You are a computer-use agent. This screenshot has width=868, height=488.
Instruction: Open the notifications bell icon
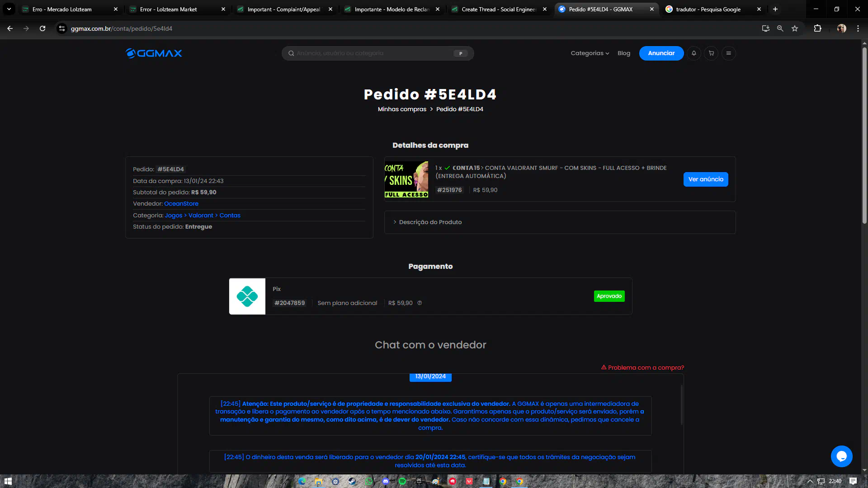[694, 53]
